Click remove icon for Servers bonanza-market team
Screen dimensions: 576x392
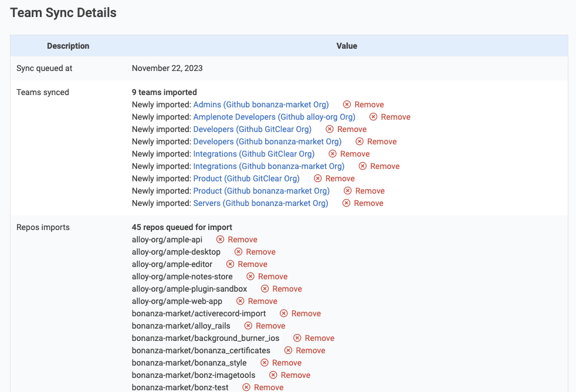(346, 203)
